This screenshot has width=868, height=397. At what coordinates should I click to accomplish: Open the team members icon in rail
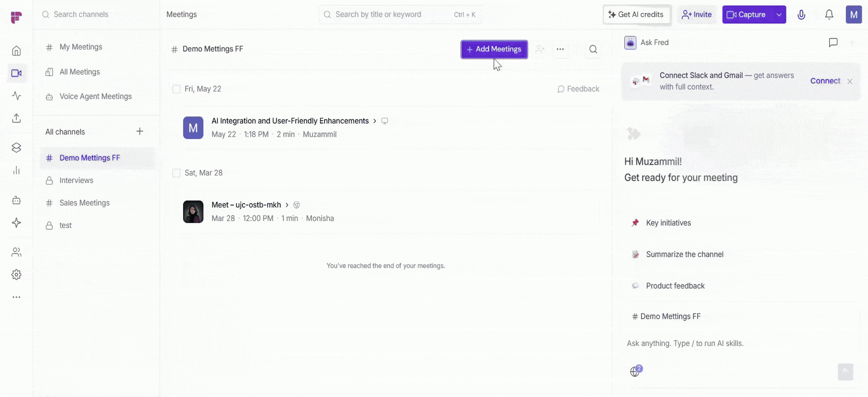point(16,252)
